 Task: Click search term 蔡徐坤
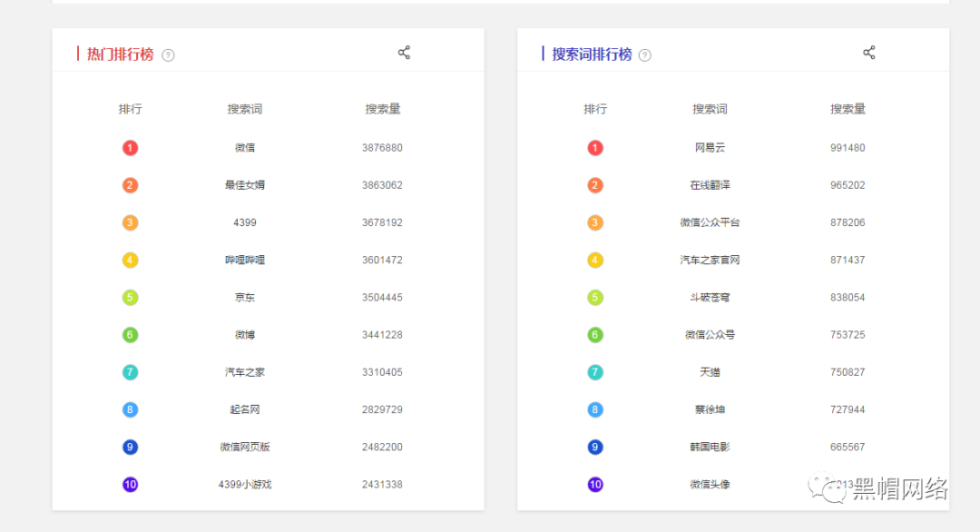tap(710, 409)
